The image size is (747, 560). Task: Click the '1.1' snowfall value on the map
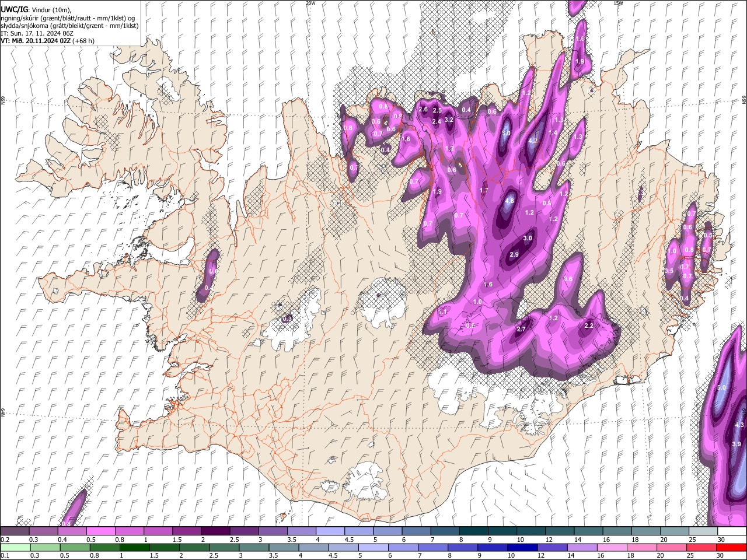(442, 312)
